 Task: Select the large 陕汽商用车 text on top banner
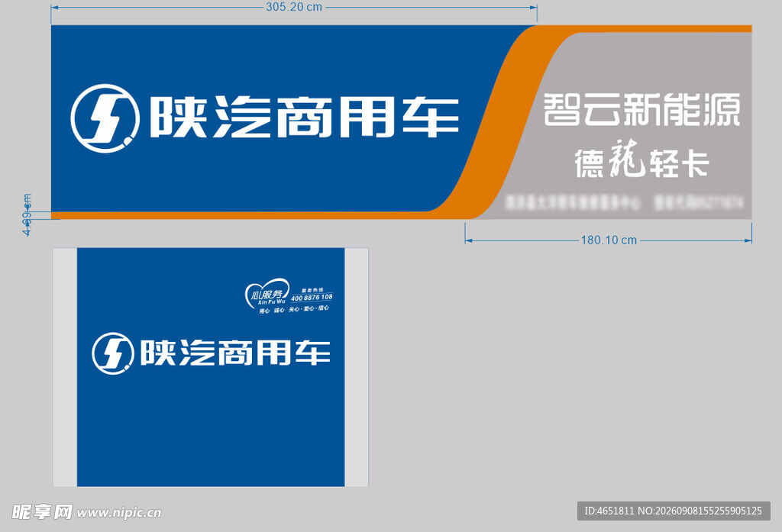click(305, 118)
